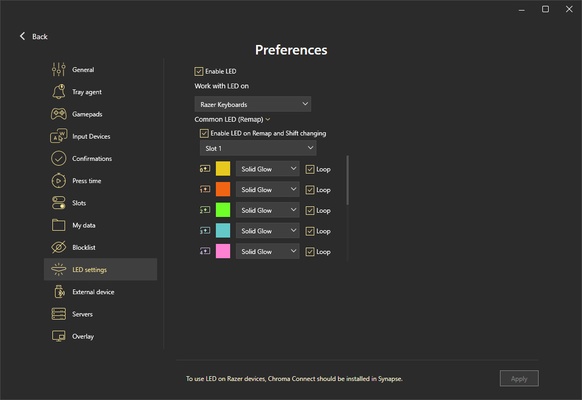Select the Confirmations section
Image resolution: width=582 pixels, height=400 pixels.
100,158
